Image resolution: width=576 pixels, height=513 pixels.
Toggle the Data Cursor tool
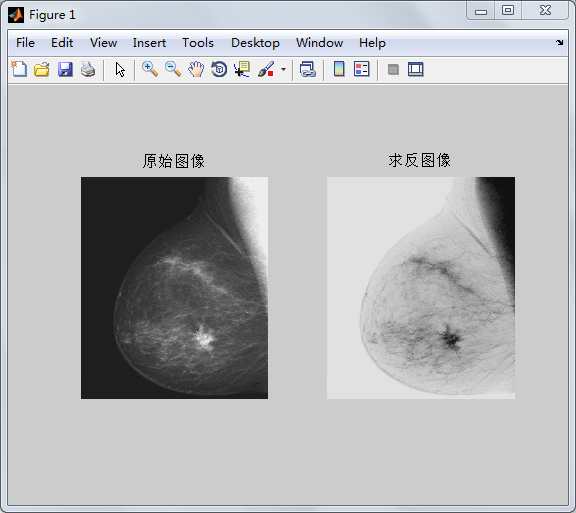pos(242,69)
